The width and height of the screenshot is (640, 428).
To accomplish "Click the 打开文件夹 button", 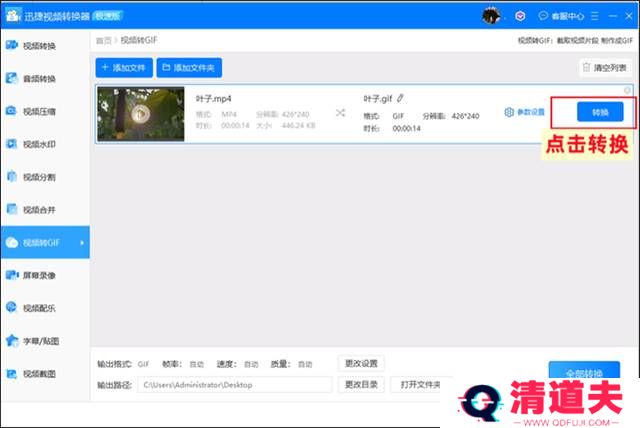I will pyautogui.click(x=420, y=384).
